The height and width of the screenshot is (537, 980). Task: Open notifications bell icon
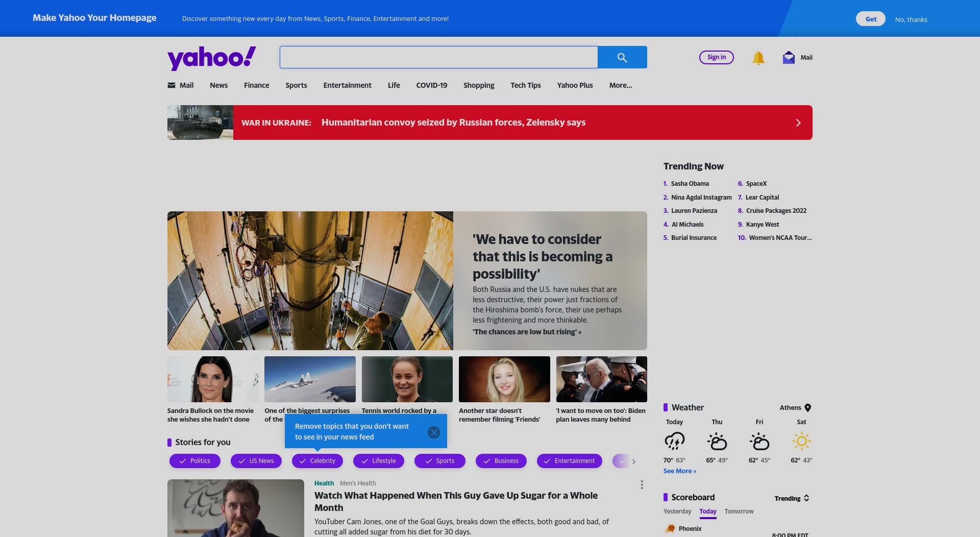pyautogui.click(x=758, y=58)
